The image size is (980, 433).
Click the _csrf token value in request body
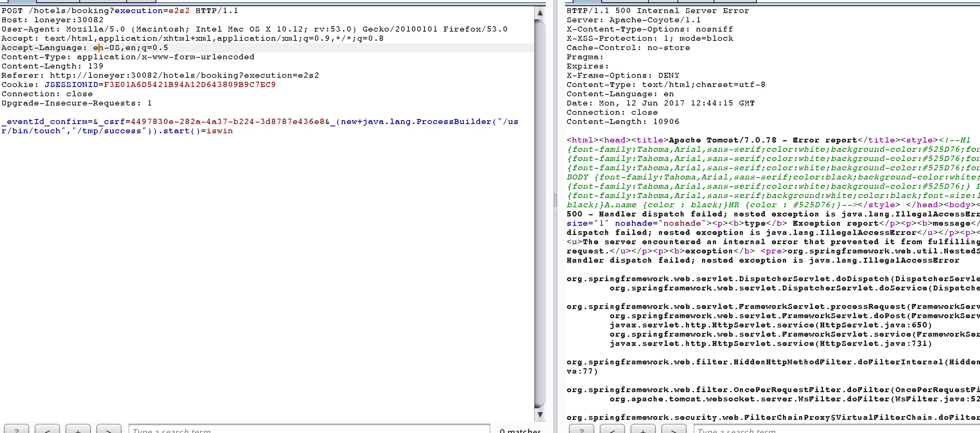click(227, 122)
